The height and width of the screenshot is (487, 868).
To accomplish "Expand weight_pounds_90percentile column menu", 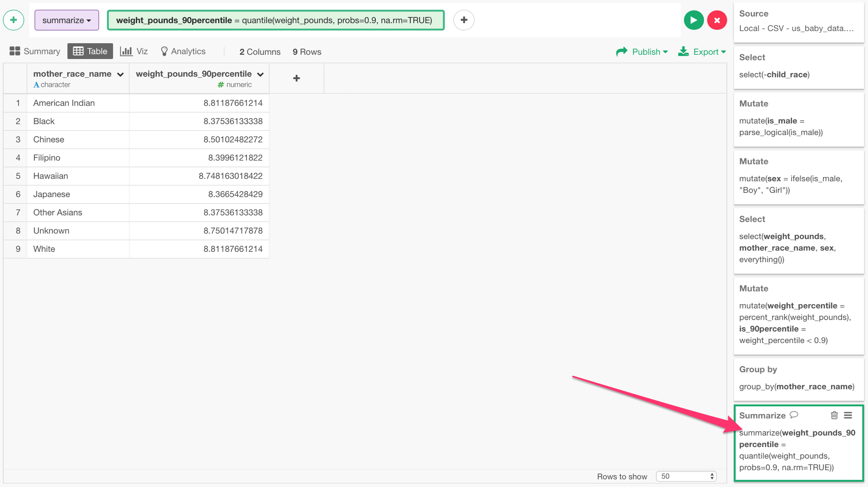I will click(260, 74).
